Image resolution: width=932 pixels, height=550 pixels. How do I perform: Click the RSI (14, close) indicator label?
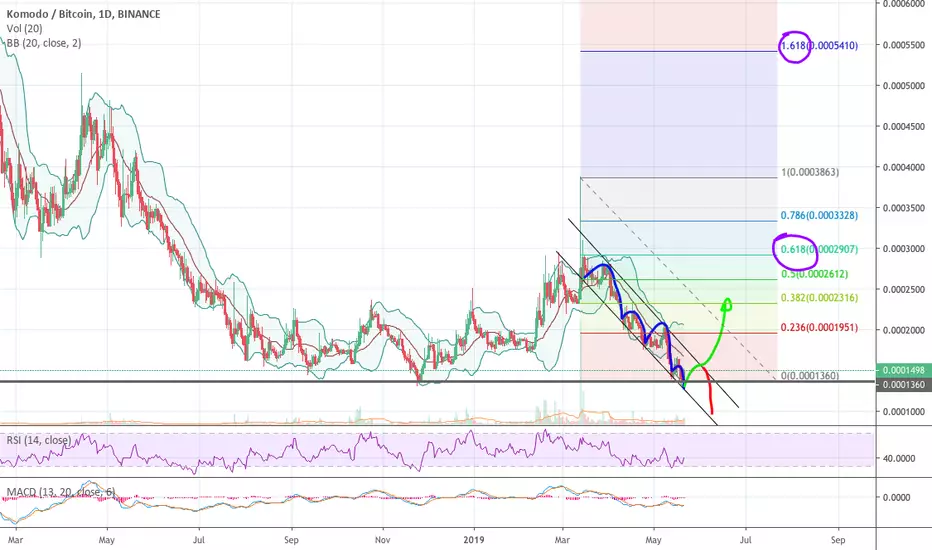39,441
